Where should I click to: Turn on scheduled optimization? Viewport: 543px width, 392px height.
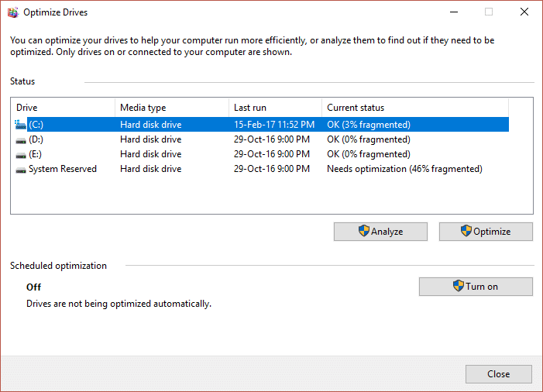(476, 287)
